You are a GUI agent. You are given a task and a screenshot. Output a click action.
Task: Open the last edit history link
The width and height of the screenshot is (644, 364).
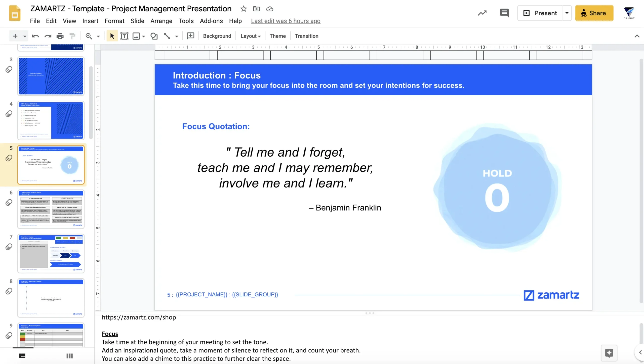pyautogui.click(x=286, y=21)
